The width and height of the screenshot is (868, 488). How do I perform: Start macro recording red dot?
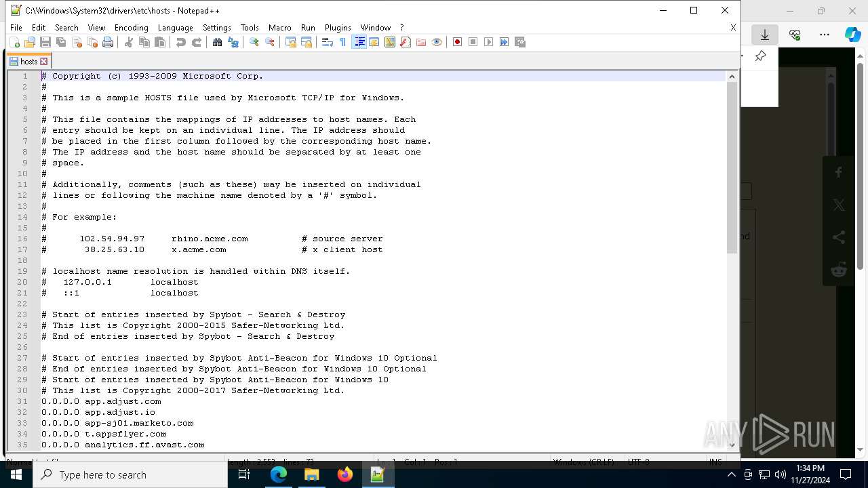tap(458, 42)
